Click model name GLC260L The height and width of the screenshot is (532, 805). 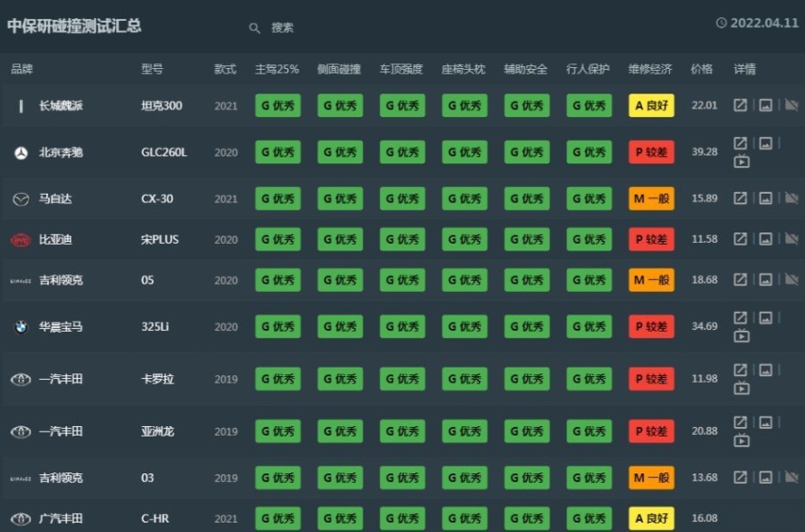point(163,152)
